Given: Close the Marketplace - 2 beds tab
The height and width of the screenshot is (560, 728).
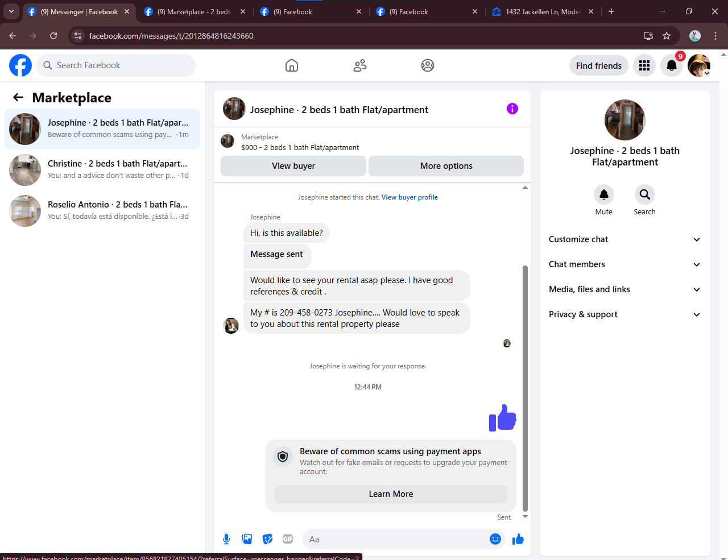Looking at the screenshot, I should 243,11.
